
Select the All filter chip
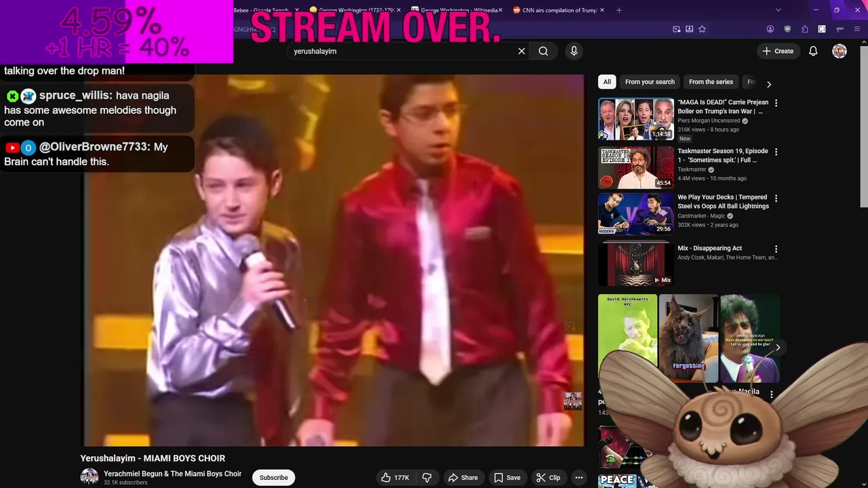click(x=607, y=82)
